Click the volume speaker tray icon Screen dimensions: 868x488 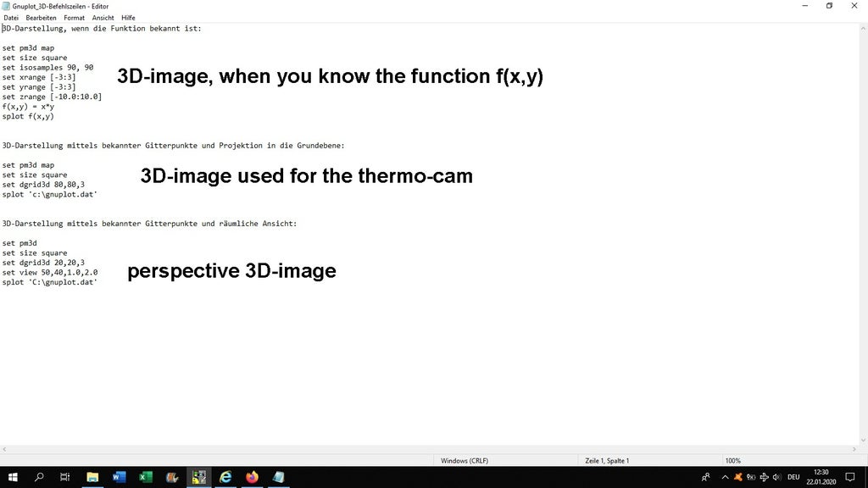776,477
